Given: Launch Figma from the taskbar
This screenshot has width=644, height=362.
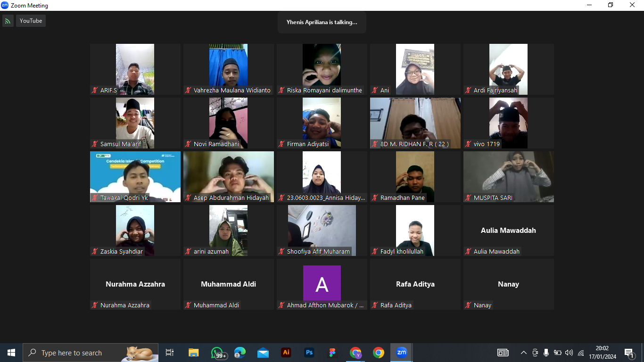Looking at the screenshot, I should pos(332,353).
